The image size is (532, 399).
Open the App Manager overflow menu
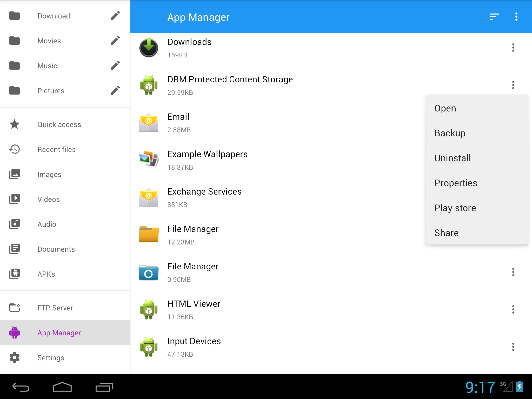(516, 17)
